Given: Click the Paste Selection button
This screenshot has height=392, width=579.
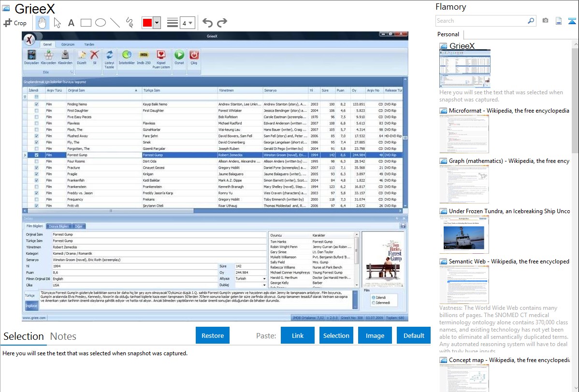Looking at the screenshot, I should (336, 335).
